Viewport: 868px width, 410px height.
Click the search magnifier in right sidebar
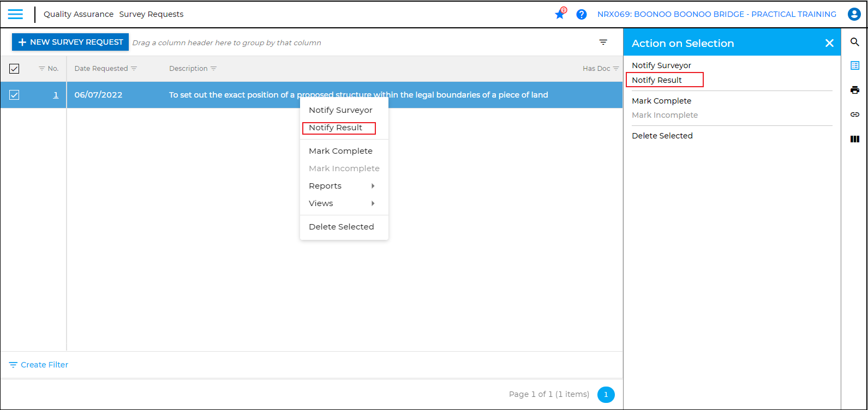coord(855,43)
